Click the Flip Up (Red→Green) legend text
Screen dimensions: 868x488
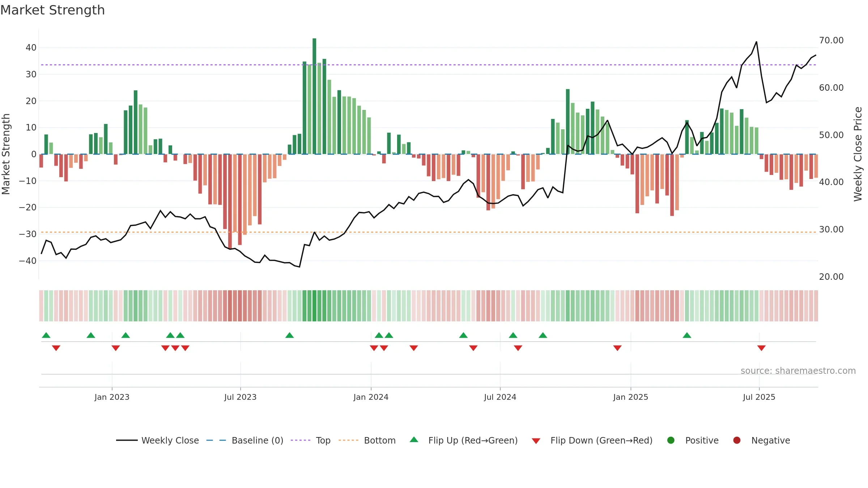(x=473, y=440)
